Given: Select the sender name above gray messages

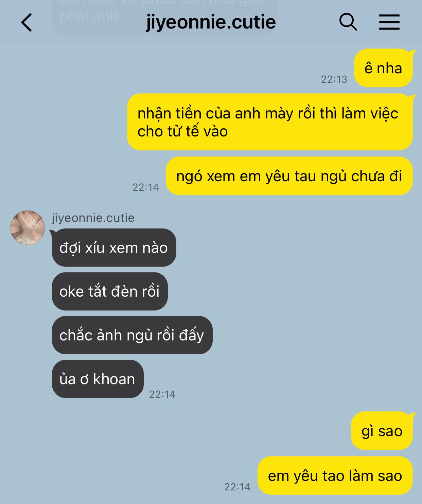Looking at the screenshot, I should pos(93,218).
